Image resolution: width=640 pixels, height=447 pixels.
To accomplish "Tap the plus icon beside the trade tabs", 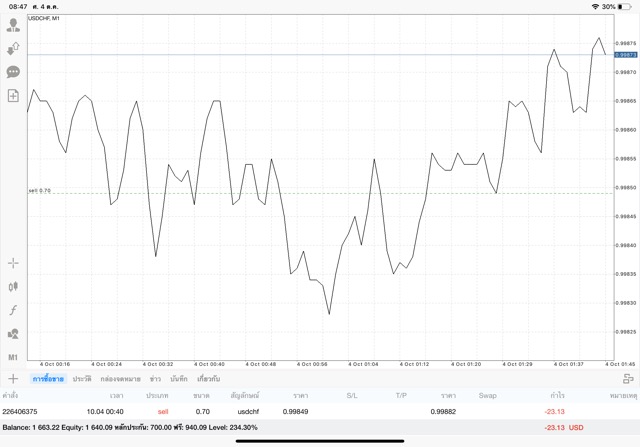I will [13, 379].
